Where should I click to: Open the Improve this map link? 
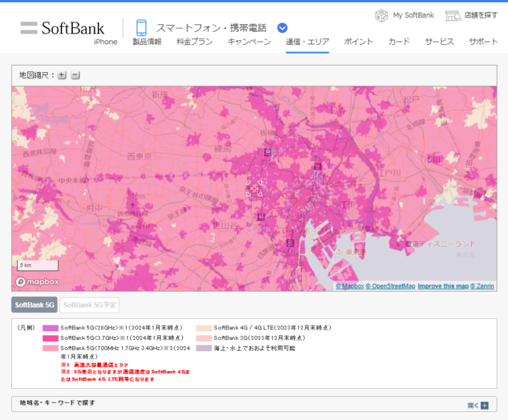pos(443,286)
